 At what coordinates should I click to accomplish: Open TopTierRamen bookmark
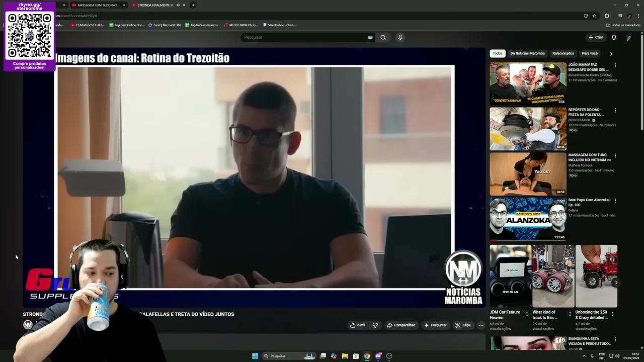[x=202, y=25]
